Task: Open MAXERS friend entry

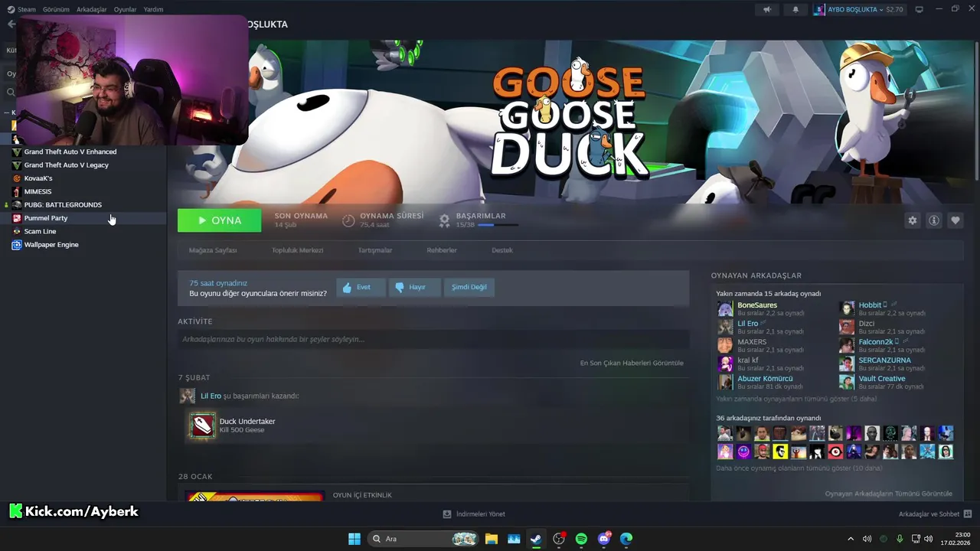Action: [x=752, y=341]
